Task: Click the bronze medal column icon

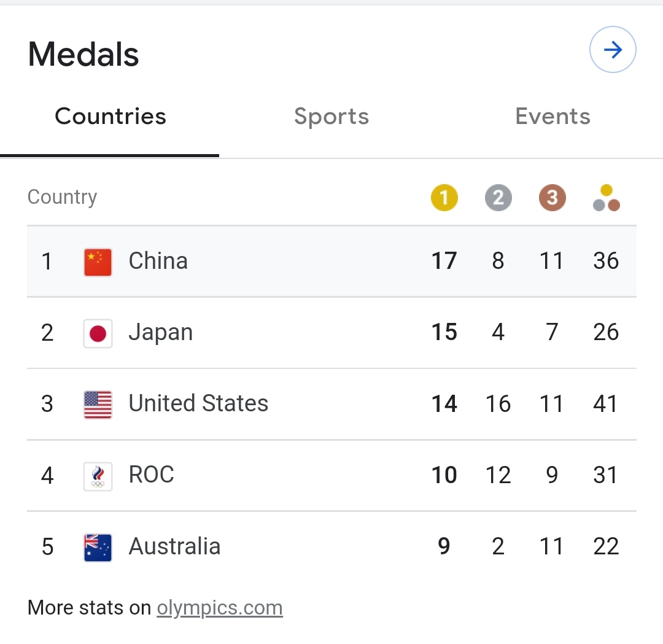Action: [552, 198]
